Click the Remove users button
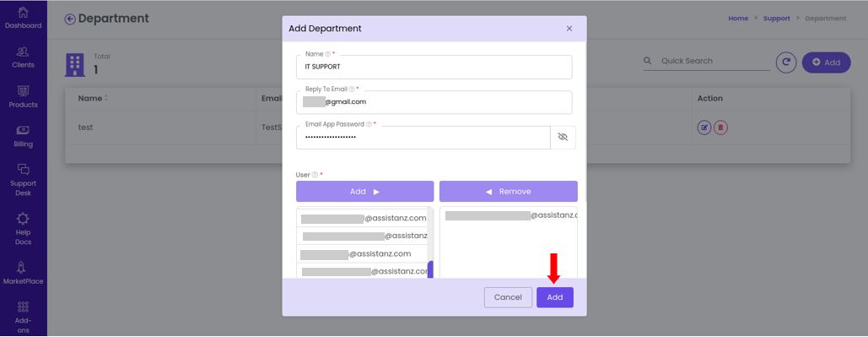Screen dimensions: 868x337 point(508,191)
